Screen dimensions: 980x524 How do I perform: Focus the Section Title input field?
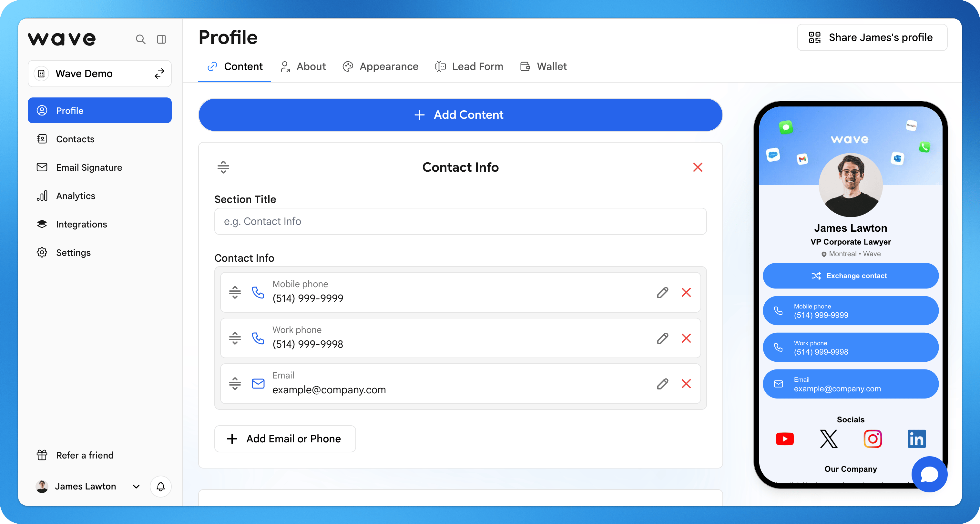tap(460, 221)
